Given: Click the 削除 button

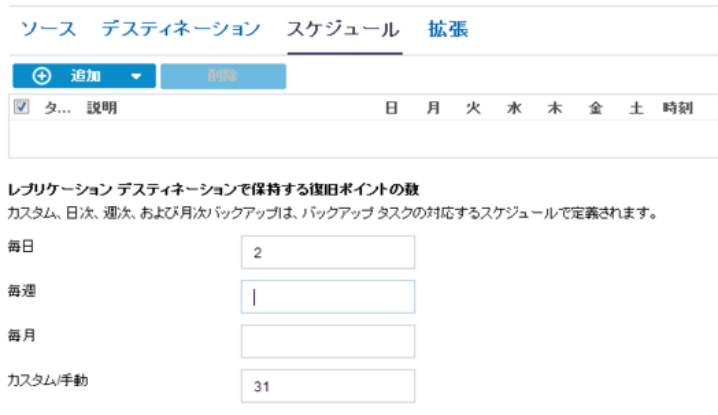Looking at the screenshot, I should 223,76.
